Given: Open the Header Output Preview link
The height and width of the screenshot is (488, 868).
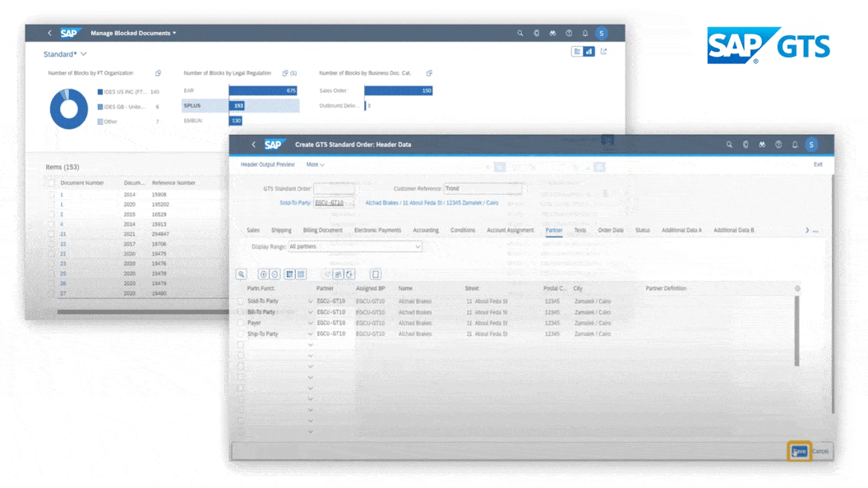Looking at the screenshot, I should 267,165.
